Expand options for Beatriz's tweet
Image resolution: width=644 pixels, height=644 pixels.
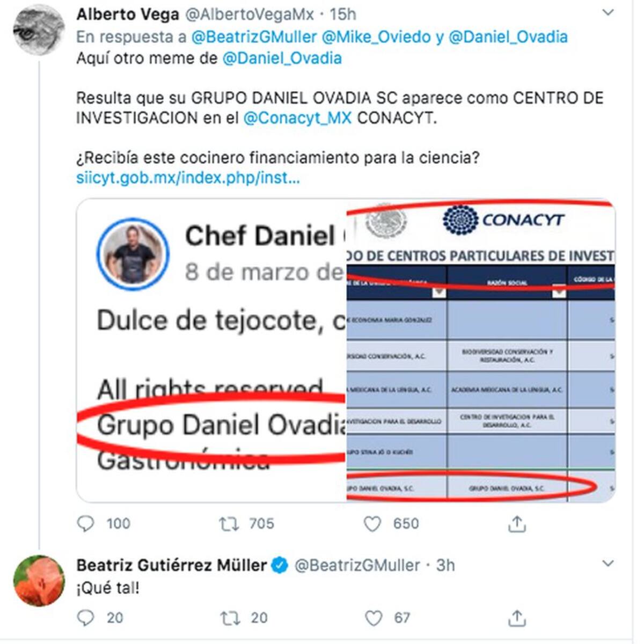(x=608, y=563)
